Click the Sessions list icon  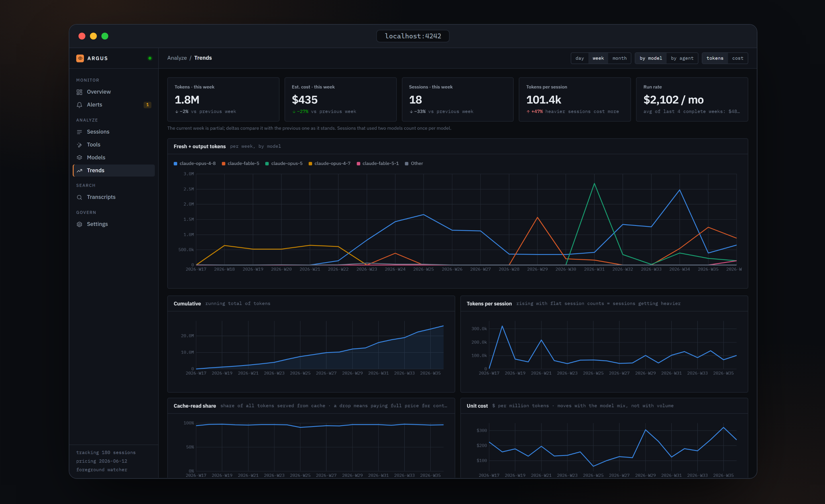(79, 132)
